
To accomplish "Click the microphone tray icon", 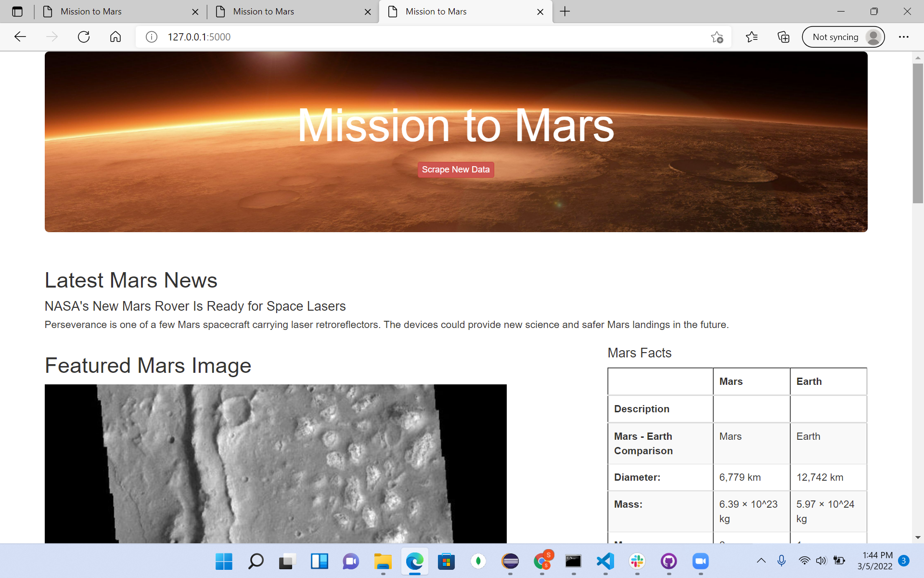I will [x=782, y=561].
